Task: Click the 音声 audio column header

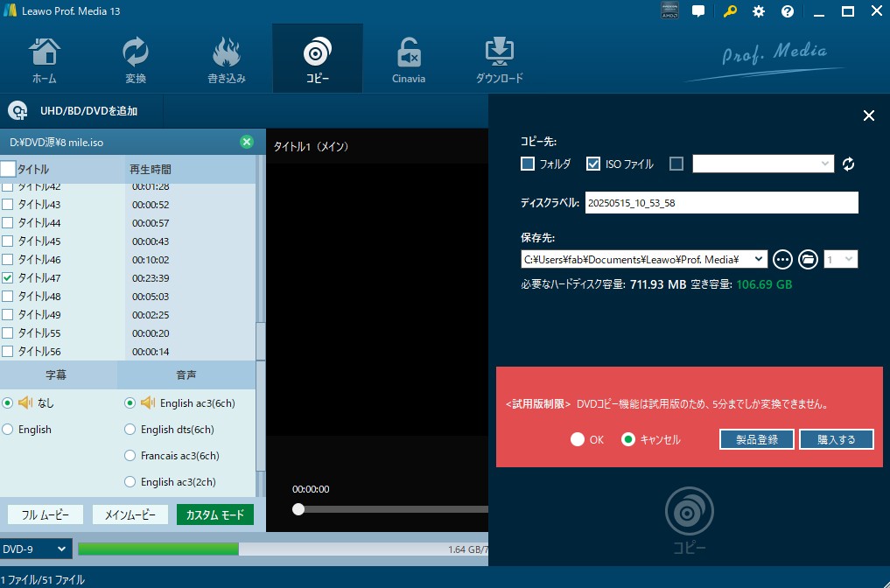Action: (186, 375)
